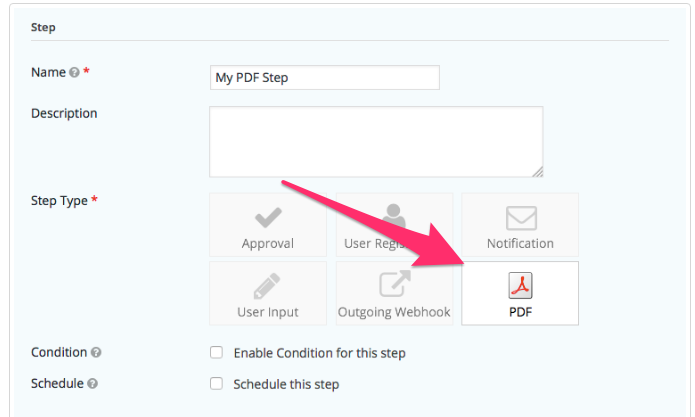
Task: Click the Name field with My PDF Step
Action: [325, 78]
